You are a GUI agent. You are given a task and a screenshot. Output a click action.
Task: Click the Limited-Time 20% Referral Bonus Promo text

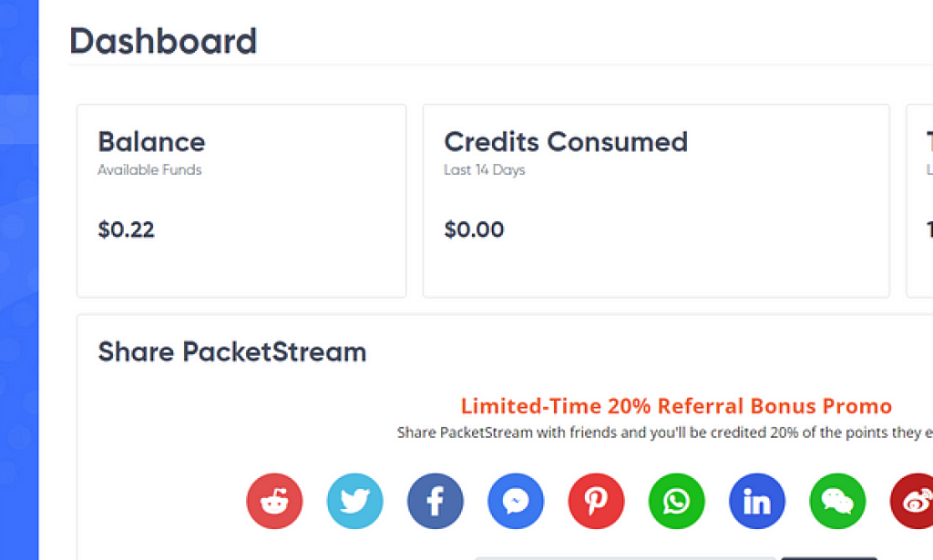tap(675, 406)
